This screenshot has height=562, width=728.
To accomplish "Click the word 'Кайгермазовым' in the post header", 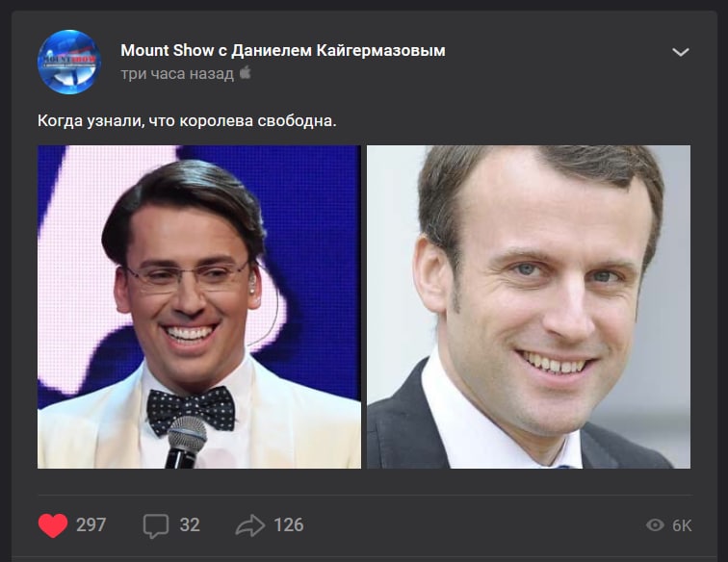I will (x=380, y=50).
